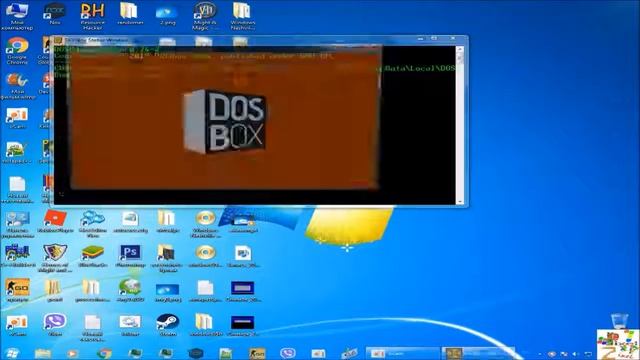The height and width of the screenshot is (360, 640).
Task: Launch Google Chrome from the desktop shortcut
Action: pyautogui.click(x=17, y=51)
